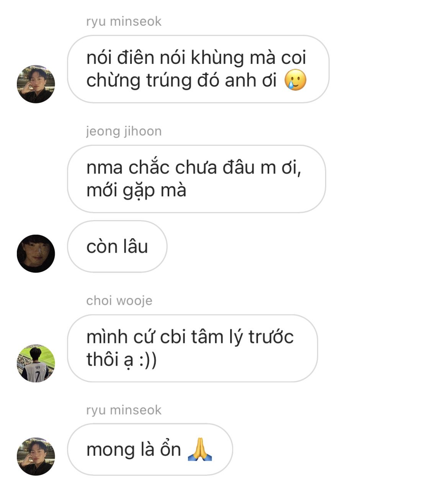Open ryu minseok's avatar beside 'mong là ổn'
Image resolution: width=448 pixels, height=480 pixels.
36,456
